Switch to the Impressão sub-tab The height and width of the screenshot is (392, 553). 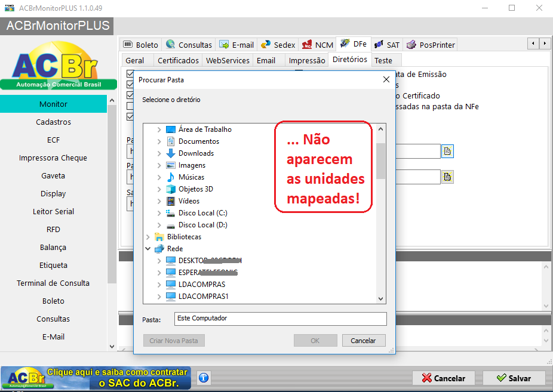click(x=307, y=60)
